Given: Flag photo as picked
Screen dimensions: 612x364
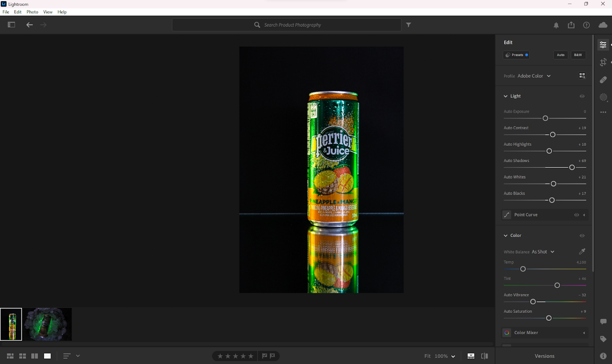Looking at the screenshot, I should [x=264, y=356].
